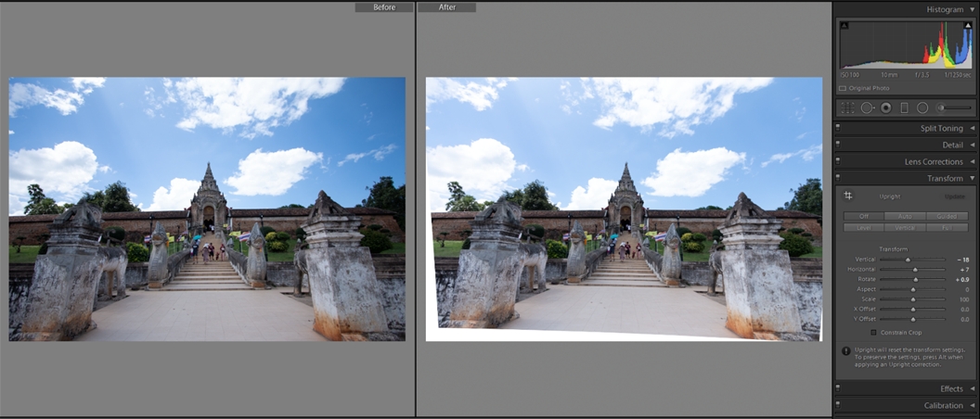Viewport: 980px width, 419px height.
Task: Expand the Detail panel
Action: coord(972,145)
